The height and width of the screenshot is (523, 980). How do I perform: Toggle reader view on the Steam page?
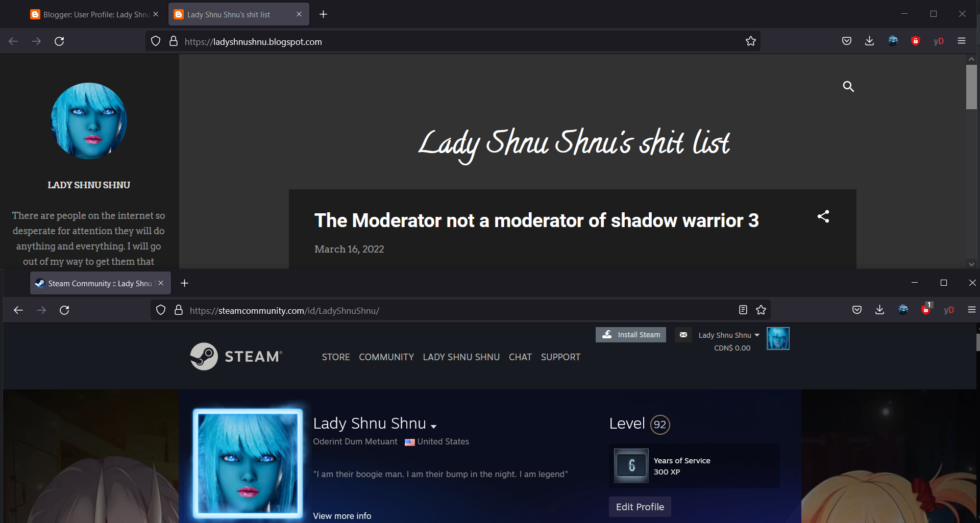(743, 310)
